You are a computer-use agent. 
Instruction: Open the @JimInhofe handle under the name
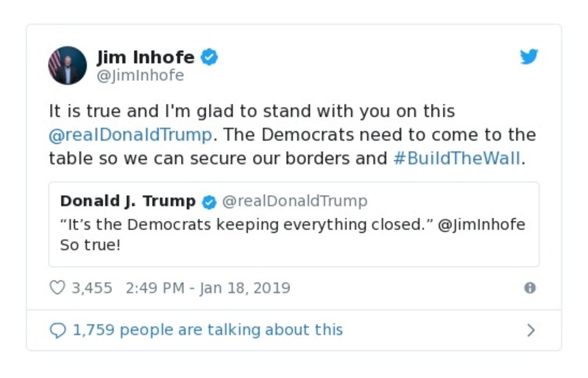141,76
